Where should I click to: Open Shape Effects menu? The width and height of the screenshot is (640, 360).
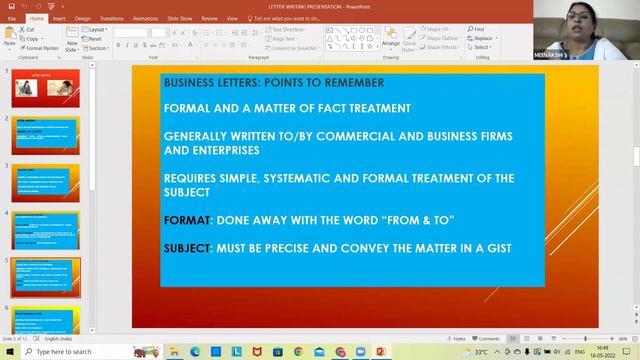[x=440, y=47]
